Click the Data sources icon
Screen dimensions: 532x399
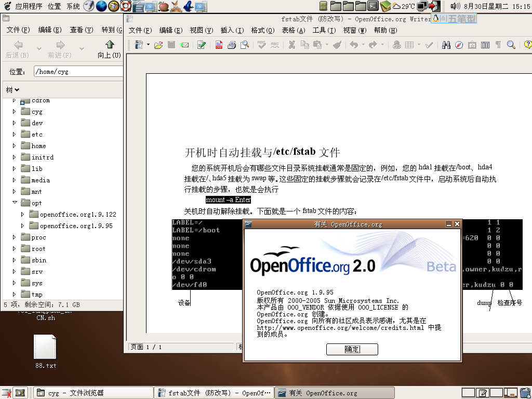pyautogui.click(x=485, y=45)
